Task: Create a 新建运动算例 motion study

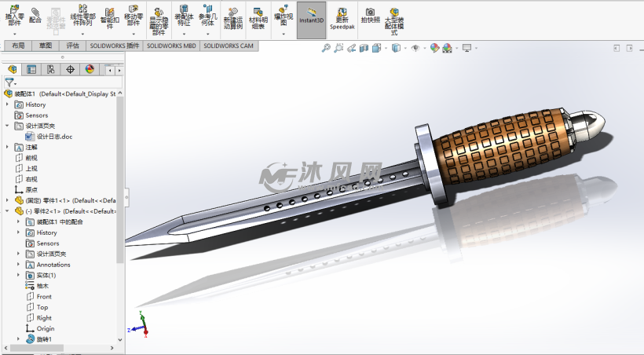Action: coord(233,19)
